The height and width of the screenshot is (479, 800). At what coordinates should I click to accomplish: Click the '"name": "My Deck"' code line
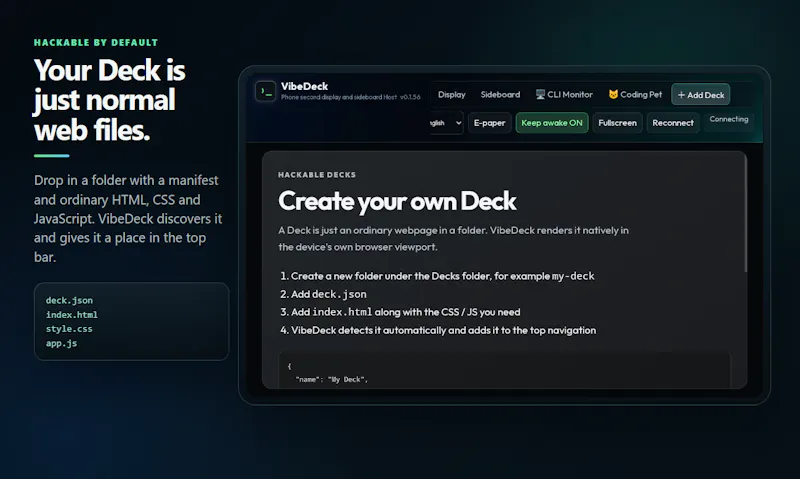click(332, 380)
